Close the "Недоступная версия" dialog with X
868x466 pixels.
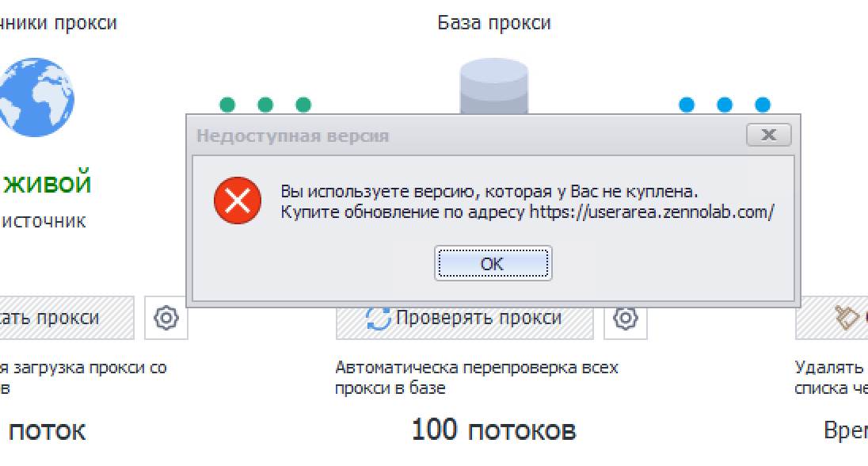[768, 135]
